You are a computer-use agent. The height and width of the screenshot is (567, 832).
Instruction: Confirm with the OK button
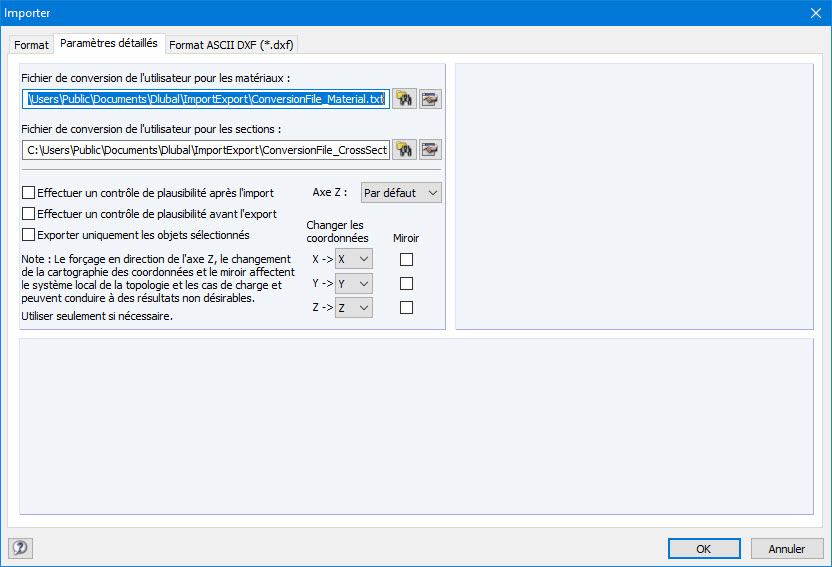[704, 548]
